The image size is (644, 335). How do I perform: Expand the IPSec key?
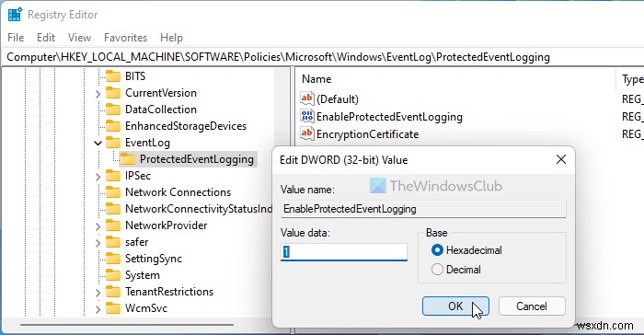click(x=98, y=177)
